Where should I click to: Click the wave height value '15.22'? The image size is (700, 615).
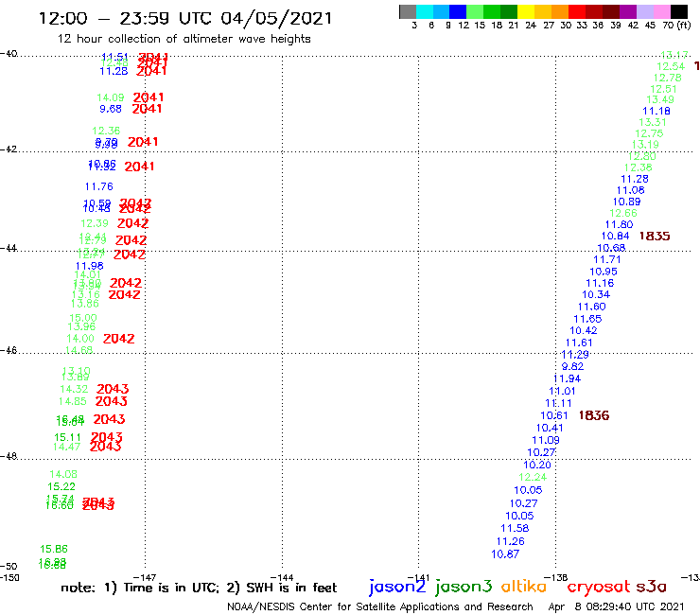click(61, 486)
